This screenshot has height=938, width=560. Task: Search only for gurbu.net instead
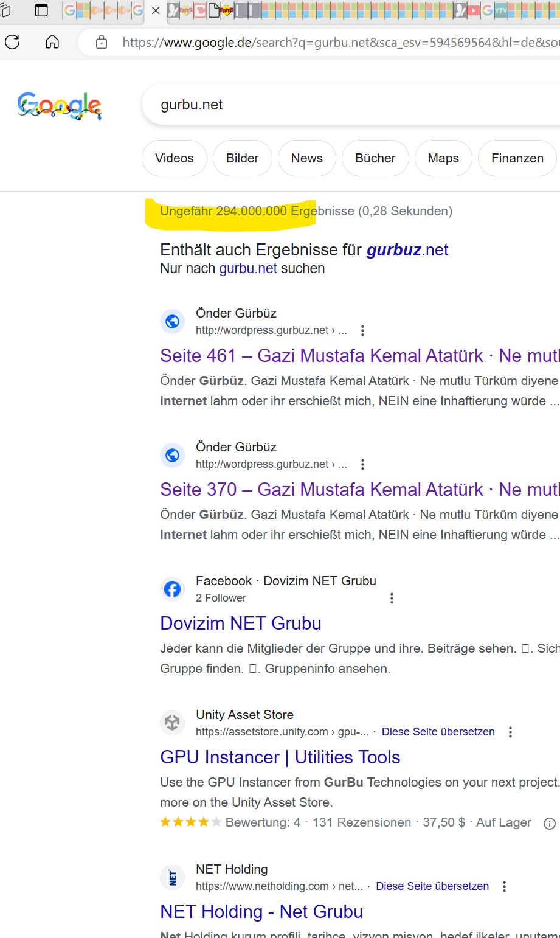(248, 268)
